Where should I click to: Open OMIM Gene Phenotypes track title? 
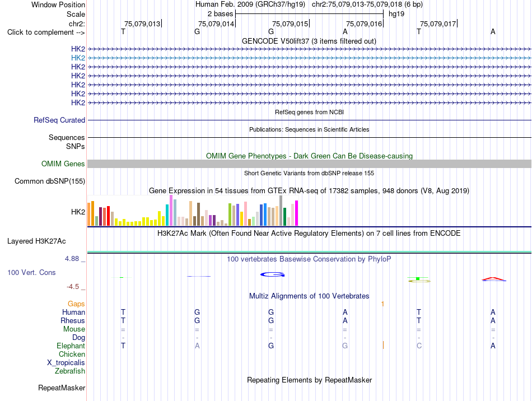click(309, 156)
